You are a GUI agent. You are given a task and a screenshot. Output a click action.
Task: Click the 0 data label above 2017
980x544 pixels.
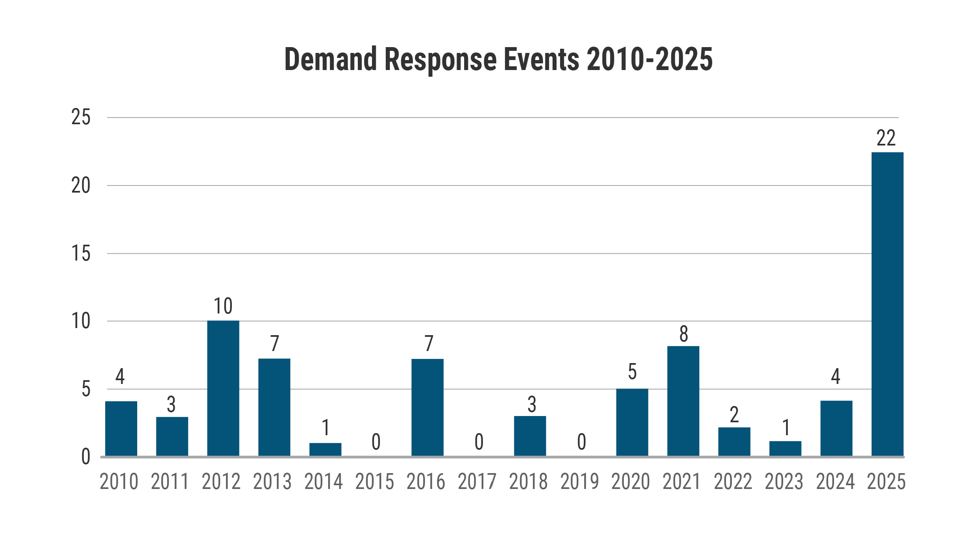point(479,442)
